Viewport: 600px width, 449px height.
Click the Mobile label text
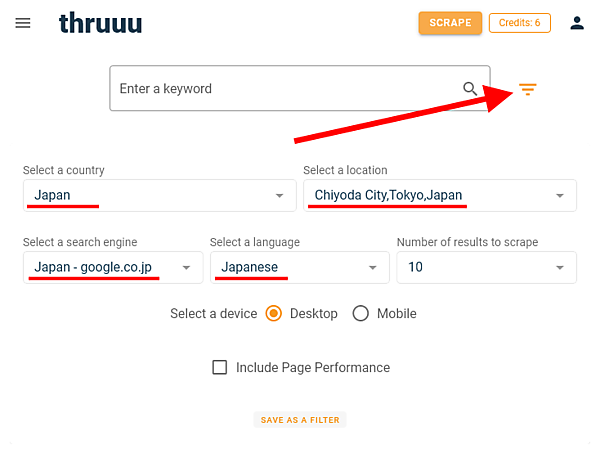pyautogui.click(x=397, y=313)
